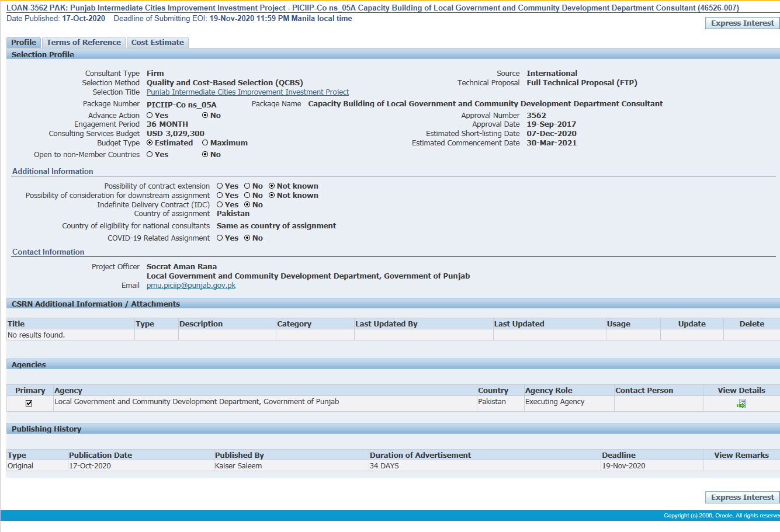The width and height of the screenshot is (780, 532).
Task: Select No for COVID-19 Related Assignment
Action: (247, 238)
